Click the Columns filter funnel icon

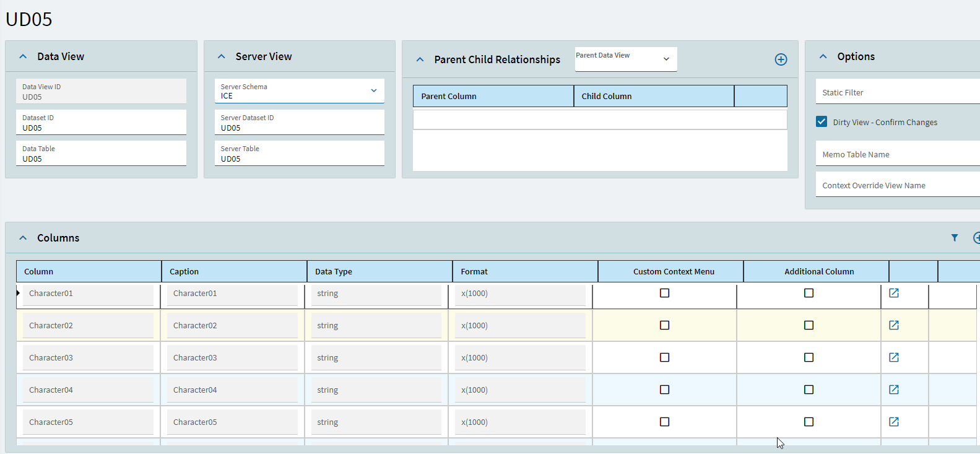[x=955, y=238]
